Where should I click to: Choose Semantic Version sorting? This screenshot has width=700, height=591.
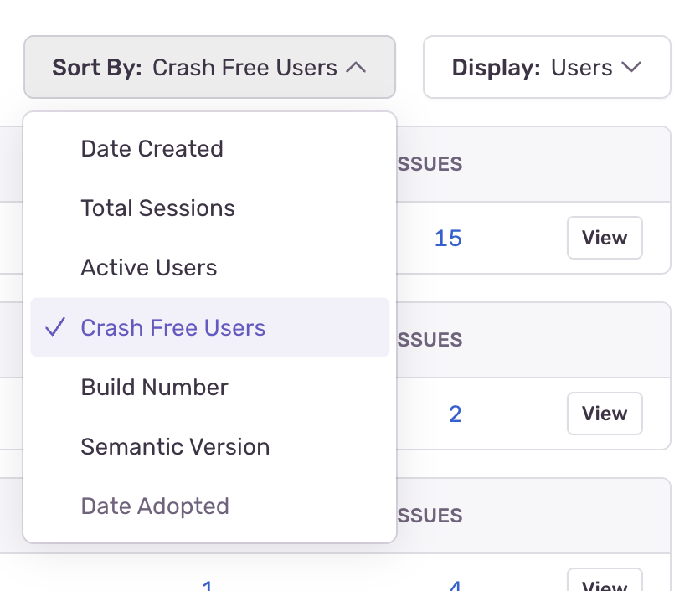pyautogui.click(x=175, y=446)
